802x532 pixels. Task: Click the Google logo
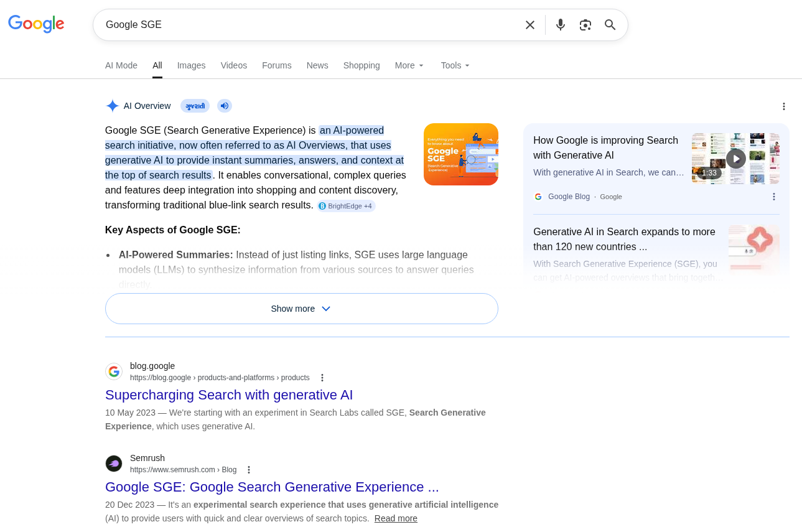(x=36, y=24)
